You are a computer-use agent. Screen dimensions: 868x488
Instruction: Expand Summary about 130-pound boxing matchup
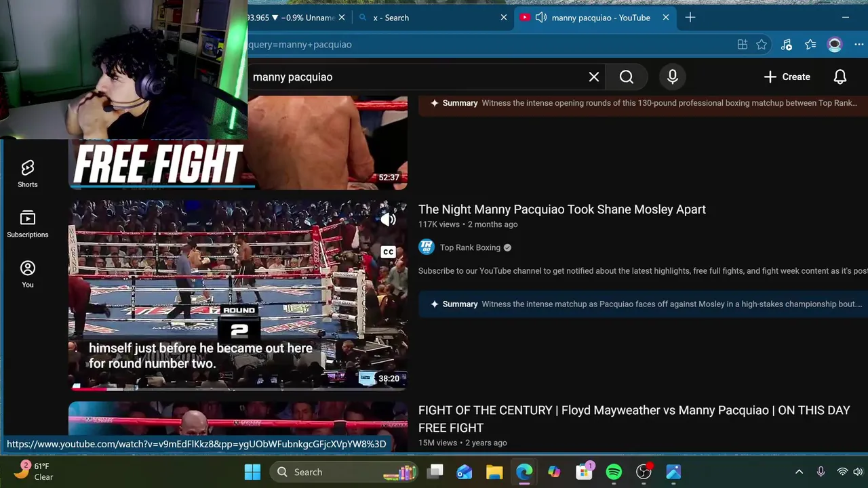pos(643,104)
